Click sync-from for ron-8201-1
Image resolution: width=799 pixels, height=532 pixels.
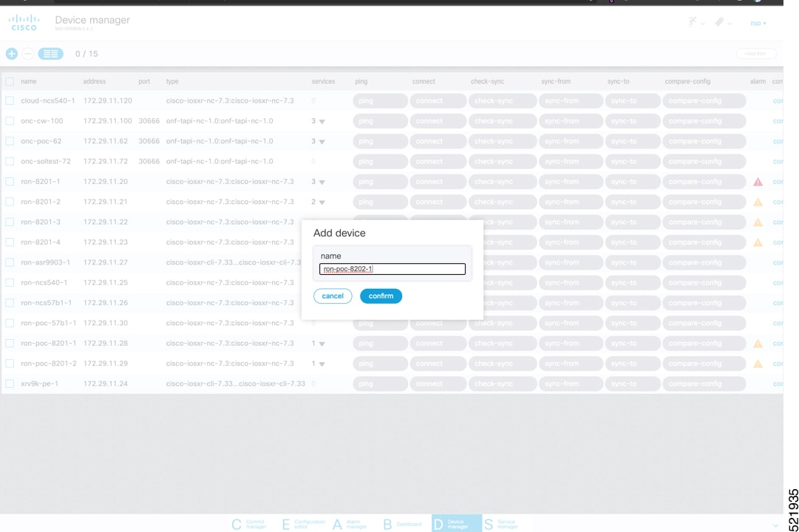571,182
